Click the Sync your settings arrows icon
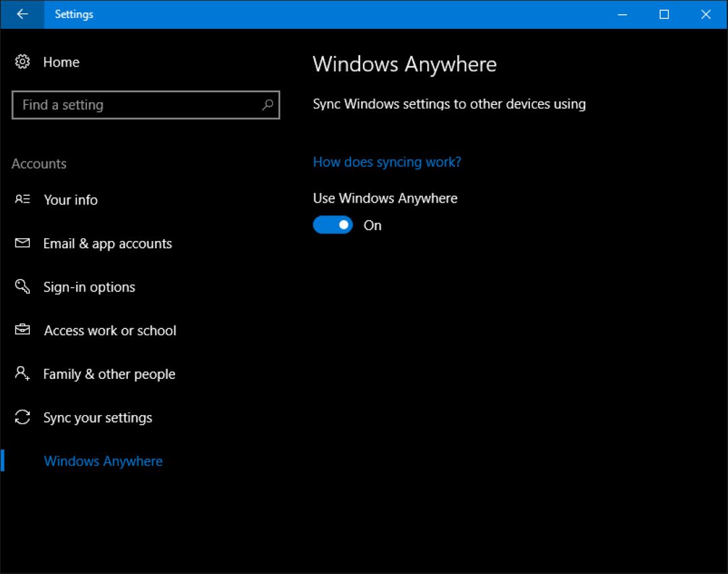 coord(22,417)
